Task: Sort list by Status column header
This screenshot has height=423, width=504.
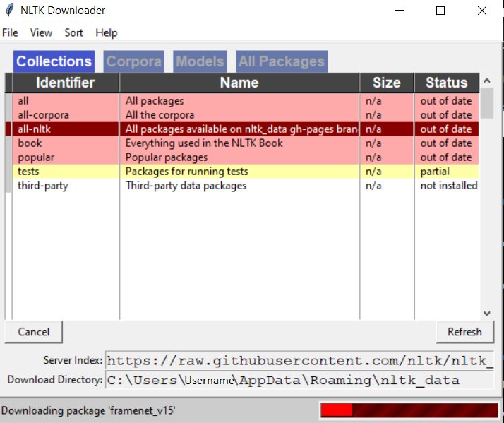Action: click(446, 83)
